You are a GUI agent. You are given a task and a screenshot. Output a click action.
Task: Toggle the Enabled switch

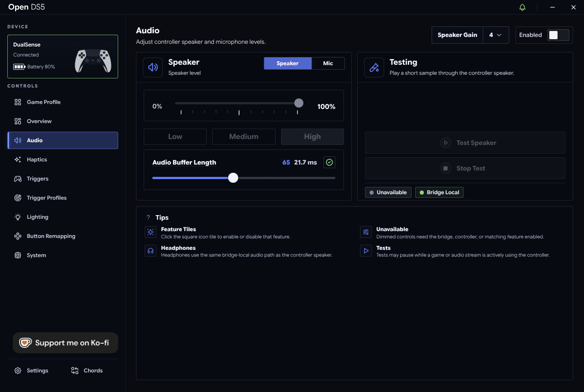pos(558,35)
